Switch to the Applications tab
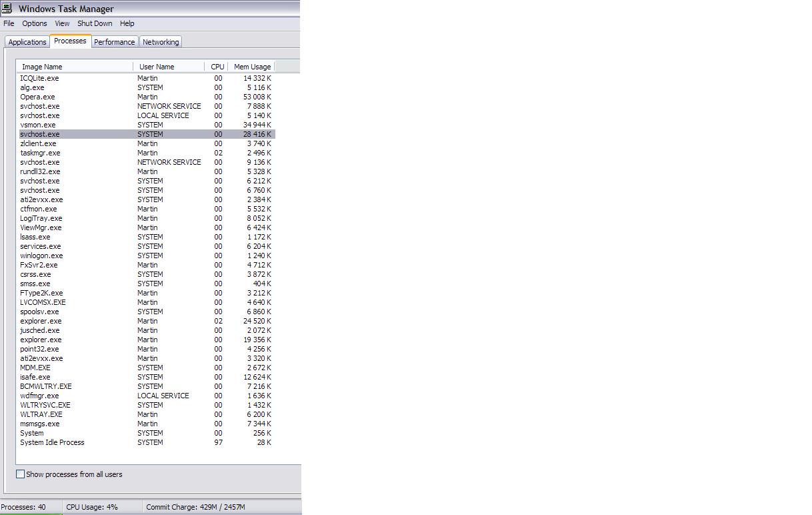This screenshot has height=515, width=812. click(x=27, y=42)
